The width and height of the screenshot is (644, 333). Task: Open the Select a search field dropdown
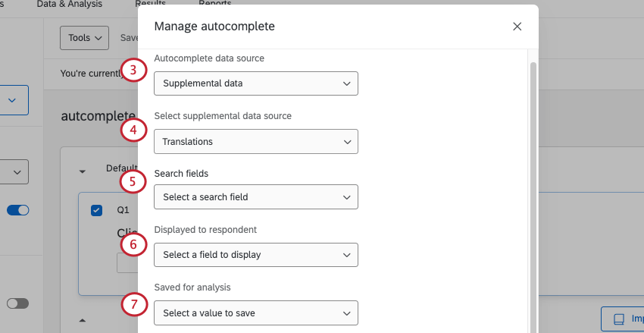pos(255,197)
